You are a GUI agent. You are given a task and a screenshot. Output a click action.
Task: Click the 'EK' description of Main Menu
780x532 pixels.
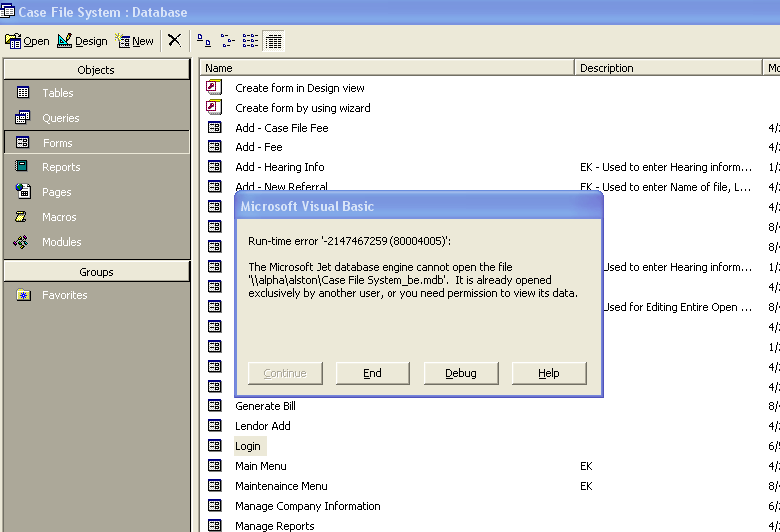coord(586,466)
